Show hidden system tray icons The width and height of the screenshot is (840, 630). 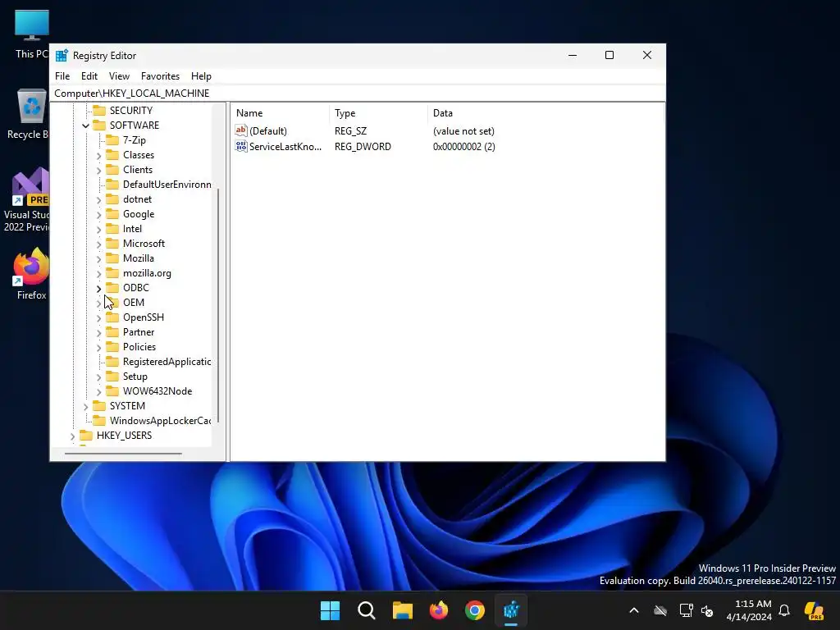[634, 610]
